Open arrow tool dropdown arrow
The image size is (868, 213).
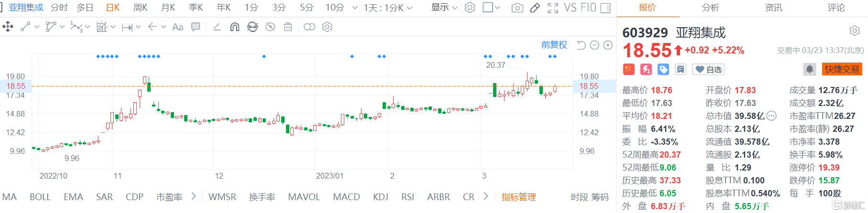point(164,27)
